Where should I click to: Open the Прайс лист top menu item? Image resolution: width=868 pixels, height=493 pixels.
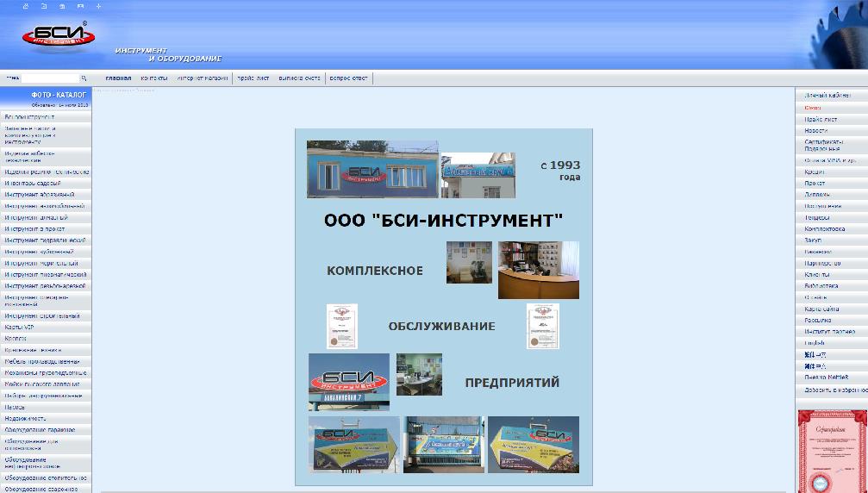pos(253,78)
